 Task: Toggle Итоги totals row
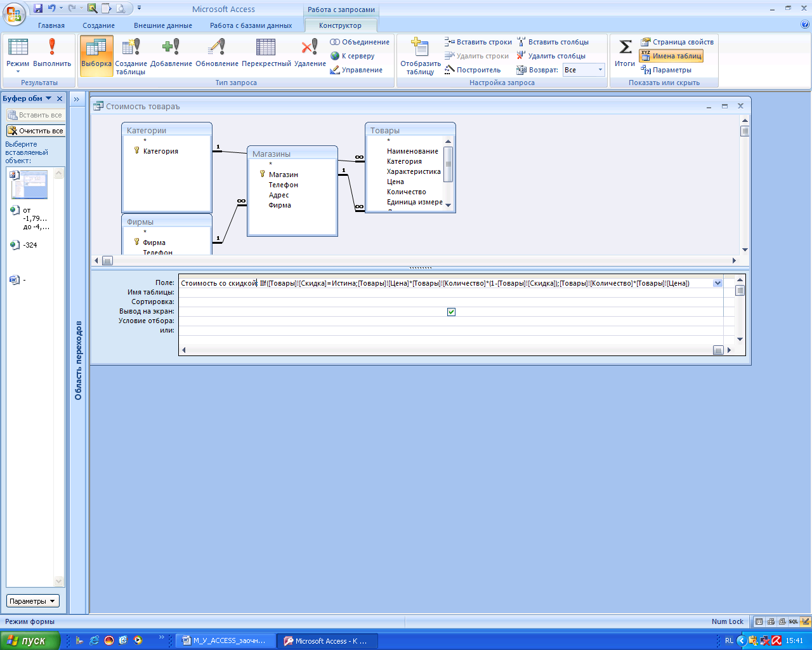pos(625,53)
